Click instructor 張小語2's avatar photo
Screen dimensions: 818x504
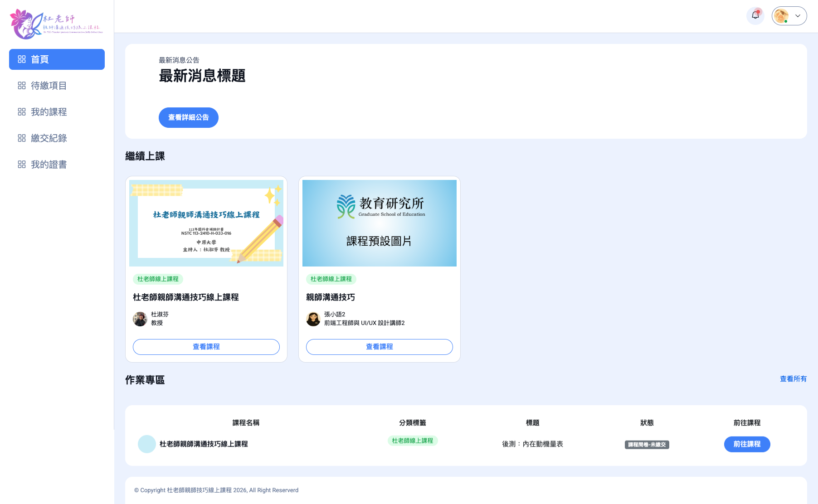click(313, 319)
